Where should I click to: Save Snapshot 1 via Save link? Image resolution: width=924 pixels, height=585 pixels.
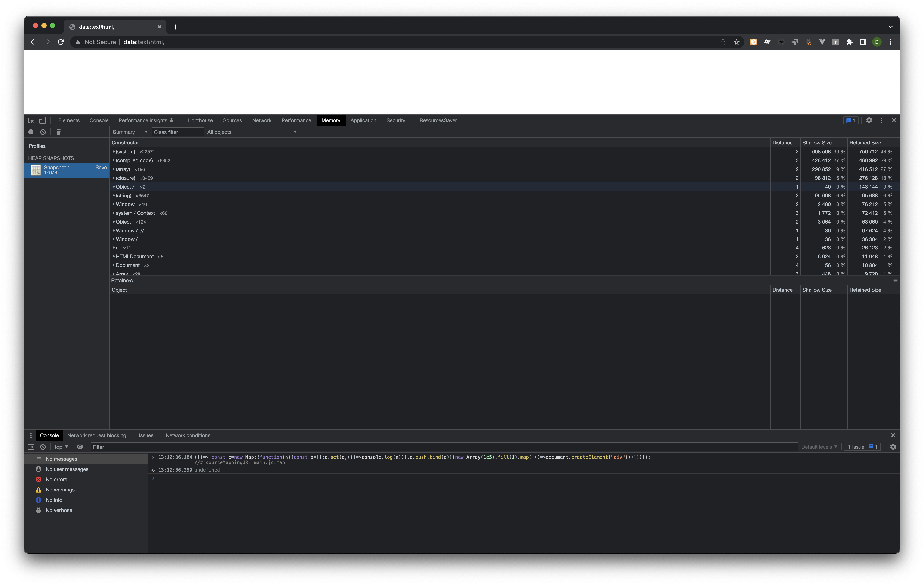pyautogui.click(x=101, y=167)
